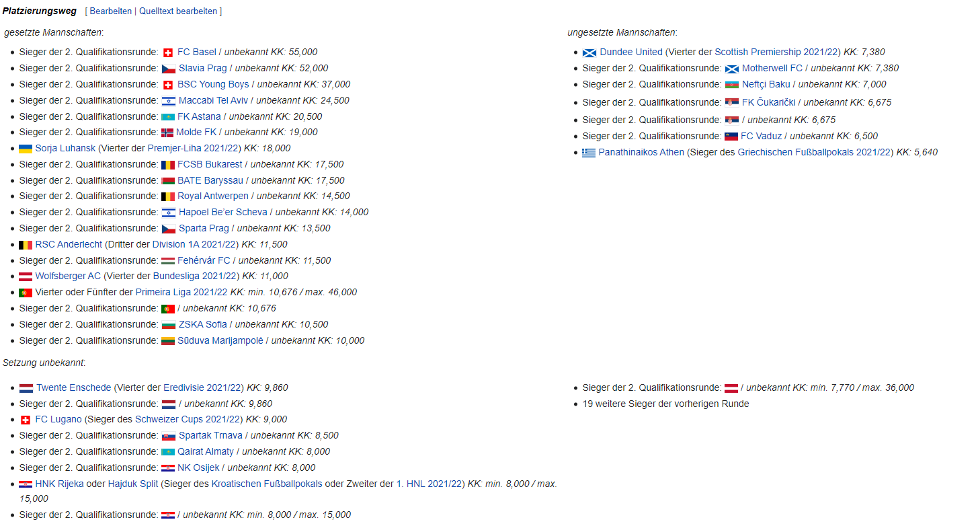Screen dimensions: 980x526
Task: Click the 'Setzung unbekannt' label
Action: (44, 363)
